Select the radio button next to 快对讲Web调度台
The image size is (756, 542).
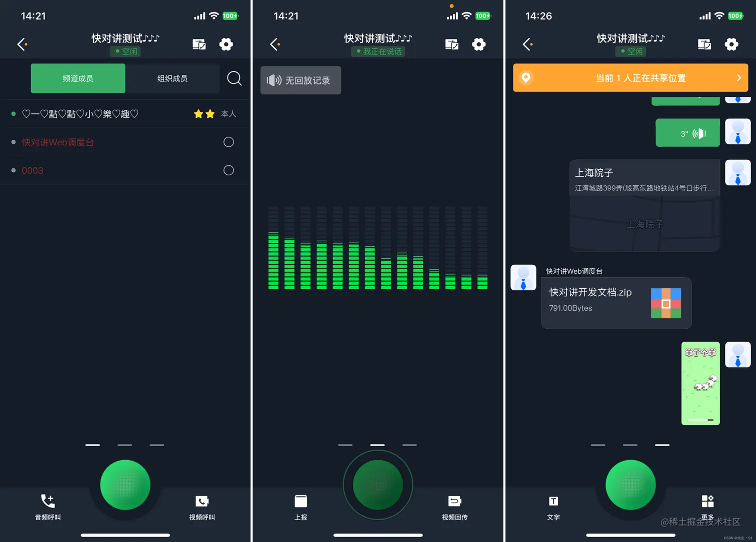click(x=228, y=142)
